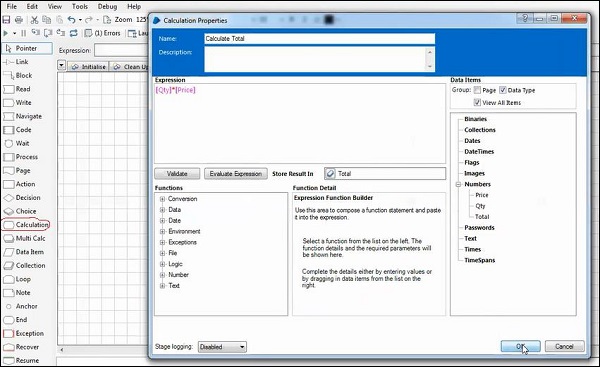This screenshot has width=600, height=367.
Task: Expand the Logic functions node
Action: tap(162, 264)
